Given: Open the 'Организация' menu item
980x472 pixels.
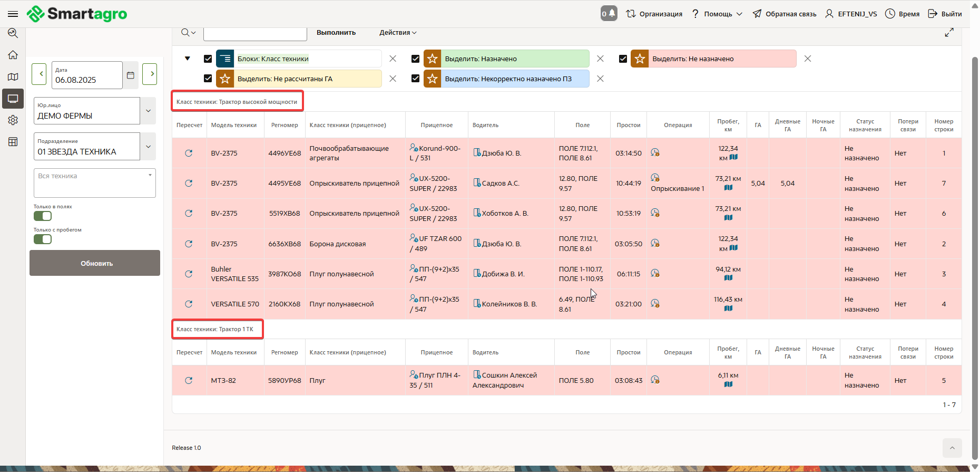Looking at the screenshot, I should pos(654,14).
